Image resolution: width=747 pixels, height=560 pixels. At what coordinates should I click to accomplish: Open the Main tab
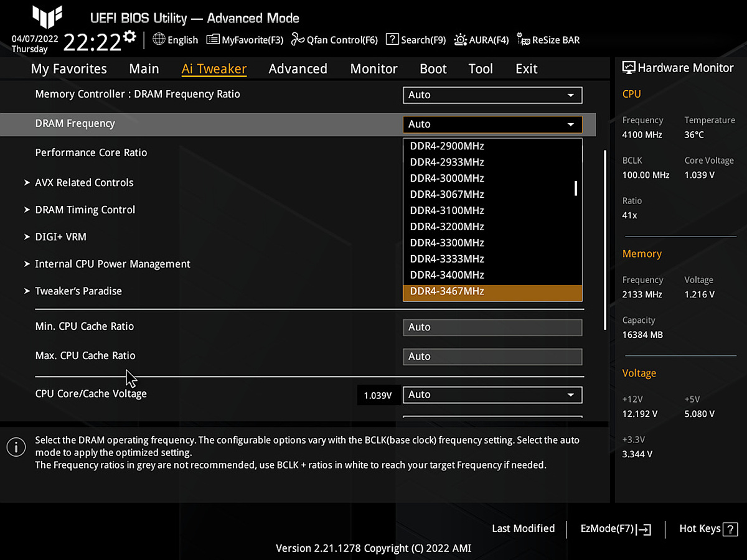[144, 69]
